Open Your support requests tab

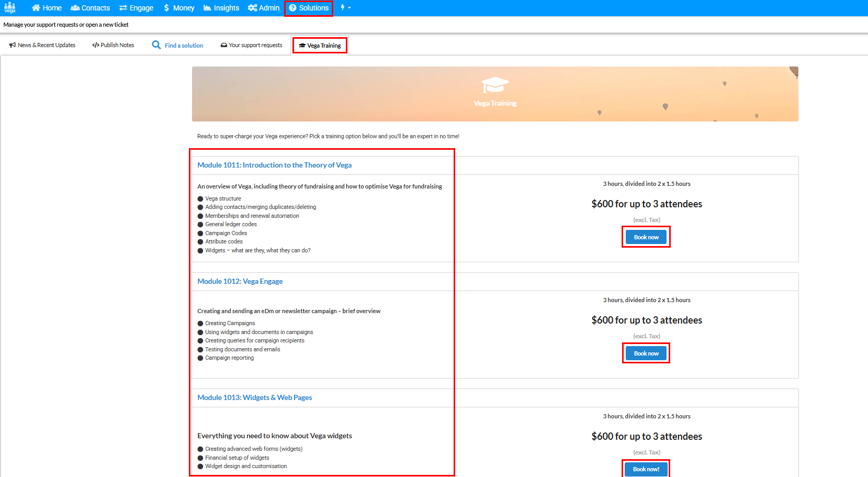click(251, 45)
